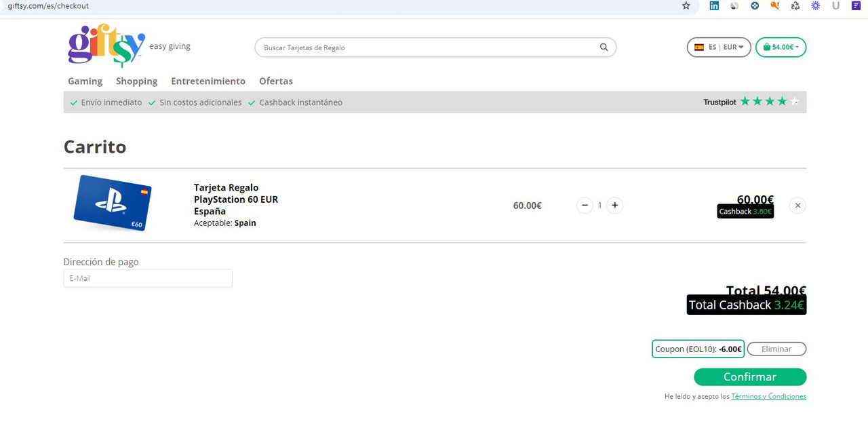Click the Cashback 3.60€ item badge
868x424 pixels.
(x=745, y=211)
